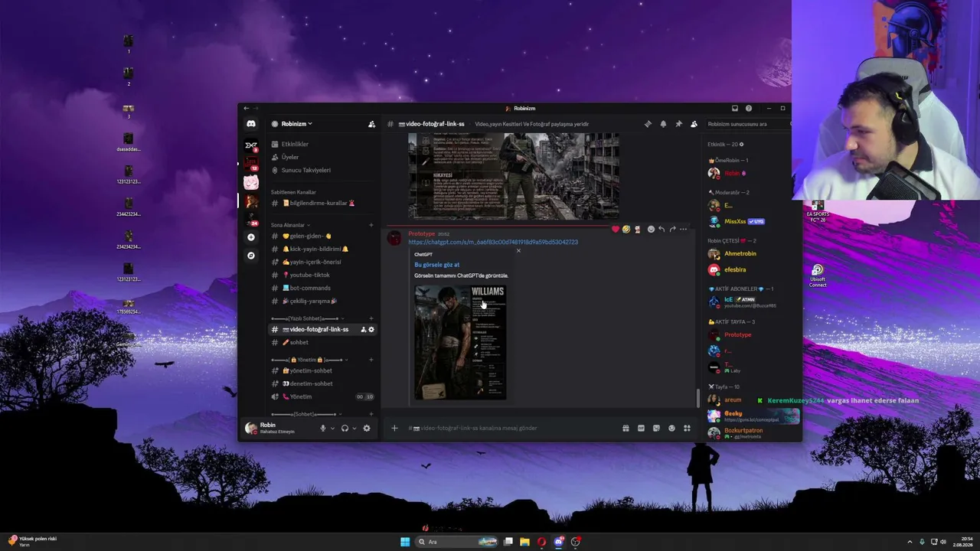980x551 pixels.
Task: Open the invite people icon beside Robinizm
Action: tap(371, 124)
